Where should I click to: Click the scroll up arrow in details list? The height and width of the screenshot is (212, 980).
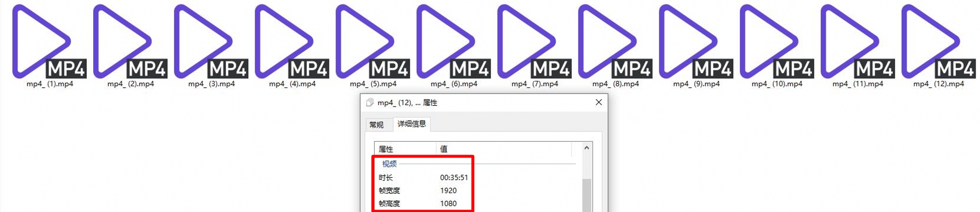[587, 148]
